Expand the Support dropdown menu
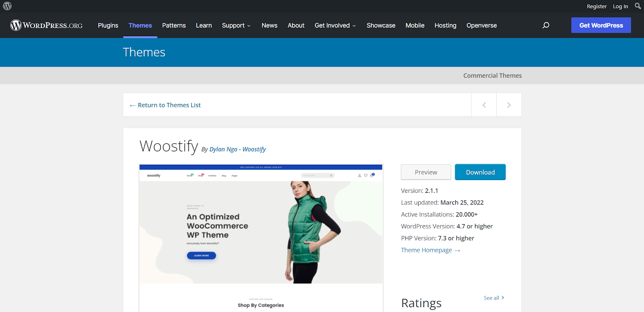644x312 pixels. coord(236,25)
